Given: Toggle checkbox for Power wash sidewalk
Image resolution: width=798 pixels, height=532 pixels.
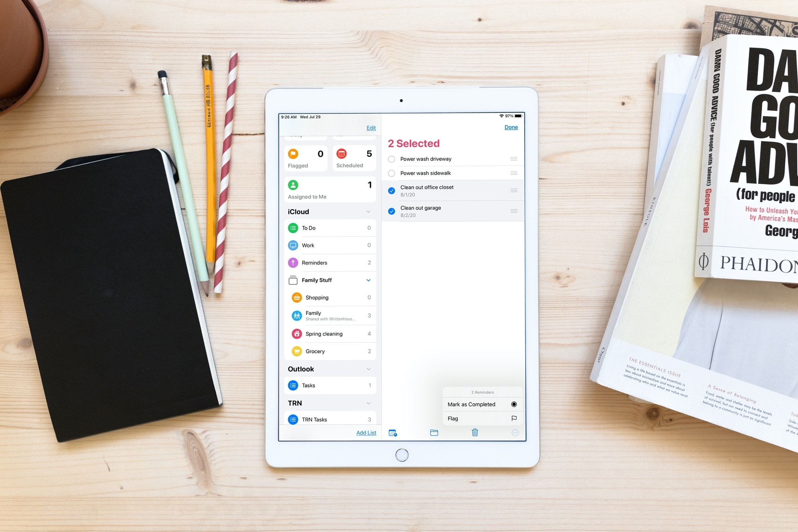Looking at the screenshot, I should [391, 173].
